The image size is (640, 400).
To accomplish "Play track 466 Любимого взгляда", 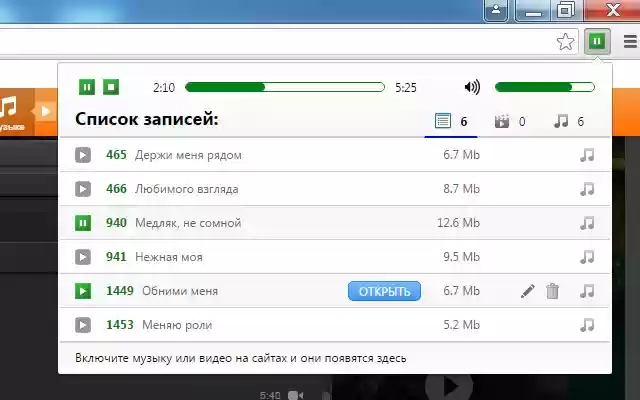I will point(83,189).
